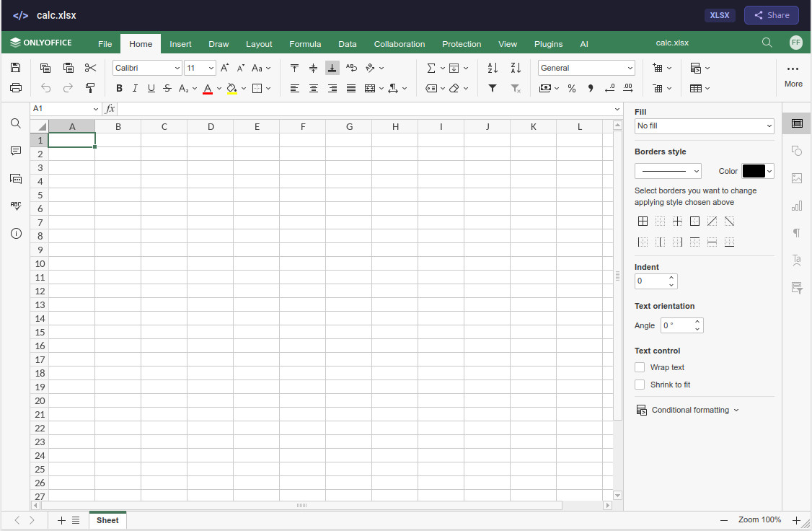Open the AutoSum function
Screen dimensions: 812x531
(433, 68)
